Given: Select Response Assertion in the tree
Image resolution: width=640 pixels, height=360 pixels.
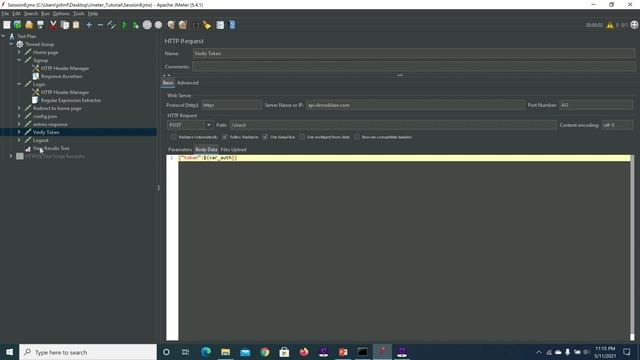Looking at the screenshot, I should (x=61, y=76).
